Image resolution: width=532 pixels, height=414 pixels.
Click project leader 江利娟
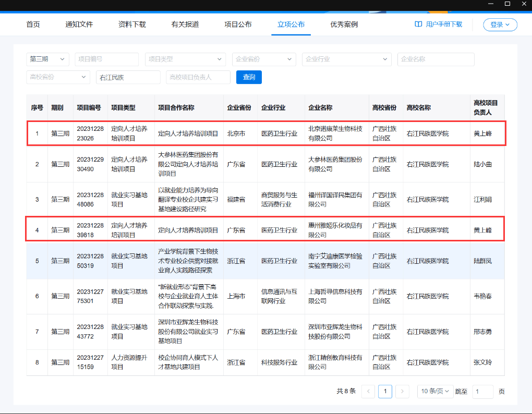[482, 200]
